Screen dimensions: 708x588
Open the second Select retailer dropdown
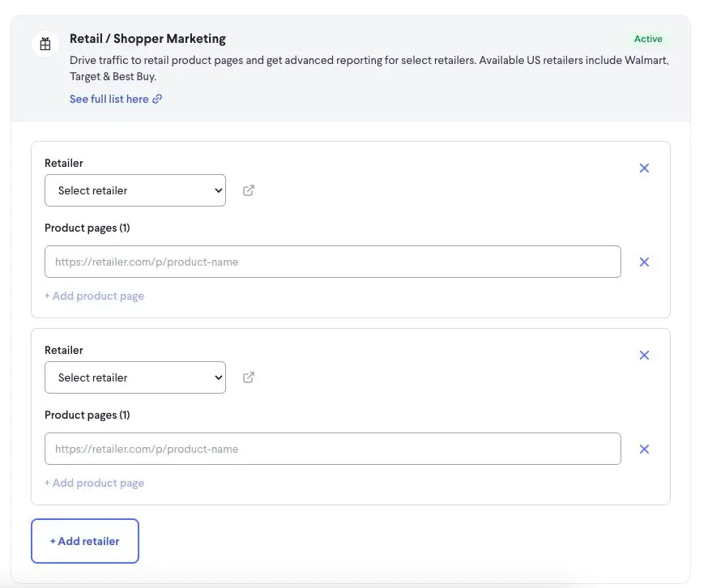[x=135, y=377]
